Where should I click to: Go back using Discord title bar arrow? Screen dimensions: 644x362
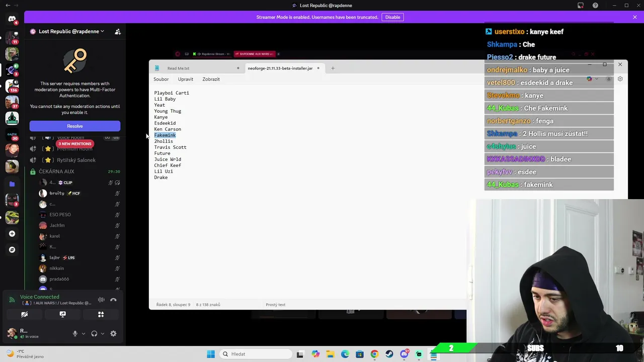point(8,6)
